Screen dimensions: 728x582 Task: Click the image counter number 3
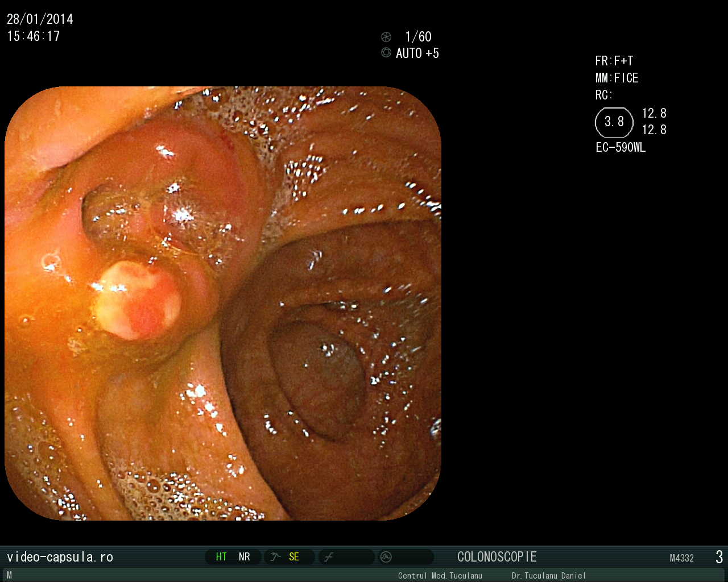[x=719, y=557]
